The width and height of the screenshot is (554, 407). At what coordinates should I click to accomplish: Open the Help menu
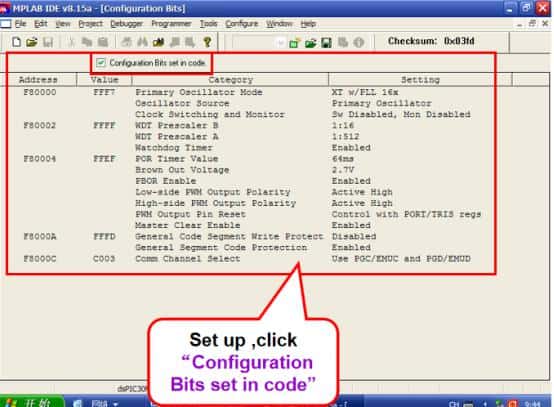[308, 24]
